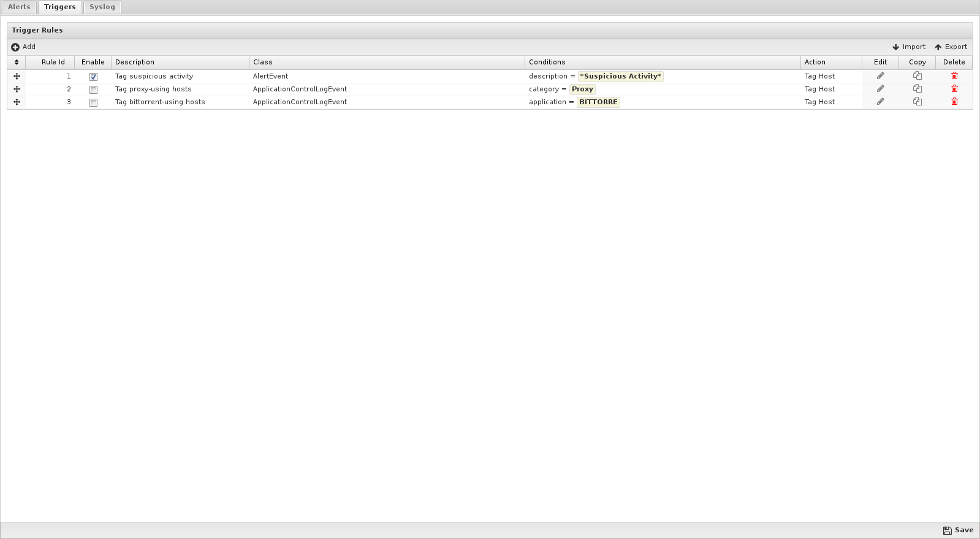
Task: Delete the suspicious activity rule
Action: [954, 76]
